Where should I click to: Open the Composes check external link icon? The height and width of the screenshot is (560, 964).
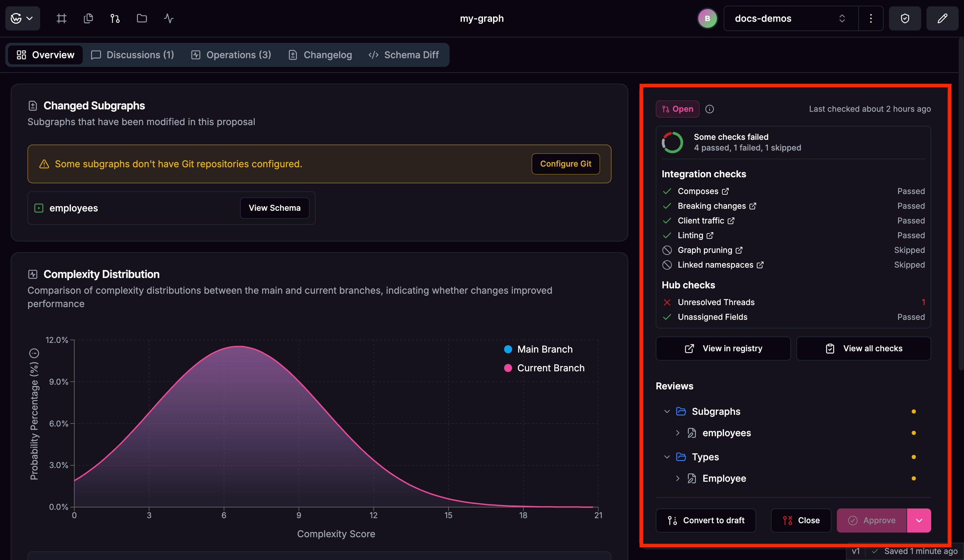725,191
